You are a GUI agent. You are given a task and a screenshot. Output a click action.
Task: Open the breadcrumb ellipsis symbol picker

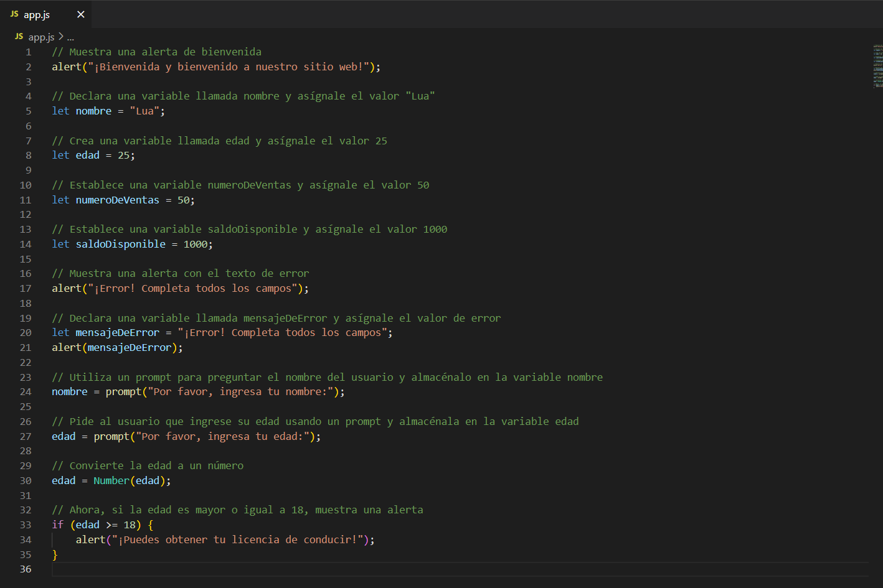coord(70,37)
